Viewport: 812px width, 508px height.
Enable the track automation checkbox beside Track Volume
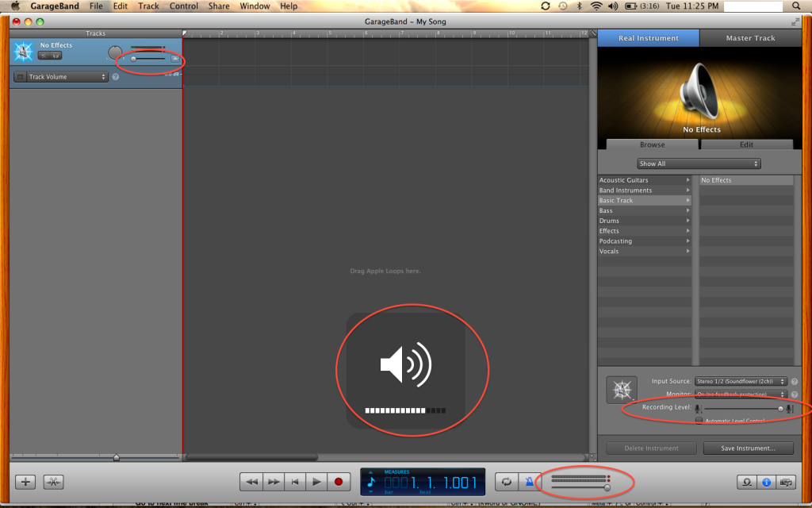20,77
